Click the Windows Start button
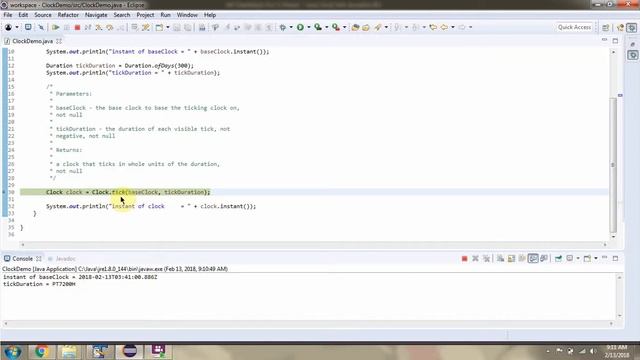640x360 pixels. click(x=13, y=351)
